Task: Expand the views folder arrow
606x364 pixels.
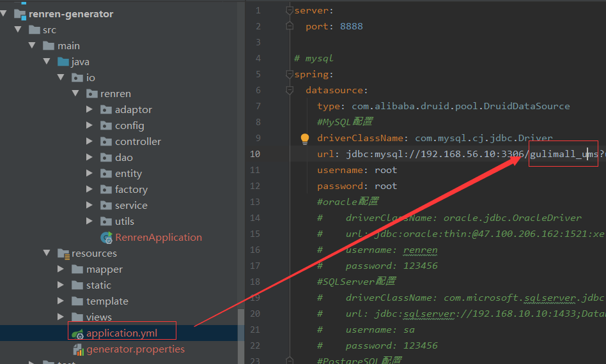Action: (61, 317)
